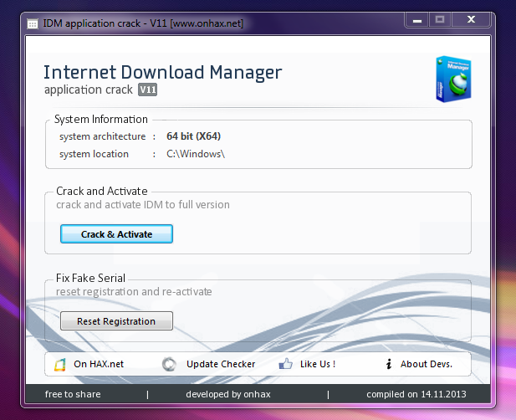Viewport: 516px width, 420px height.
Task: Open About Devs.
Action: pos(427,364)
